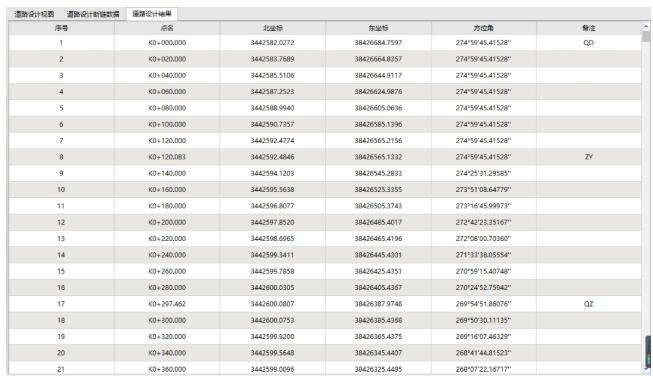Click the 东坐标 column header
653x388 pixels.
point(378,28)
